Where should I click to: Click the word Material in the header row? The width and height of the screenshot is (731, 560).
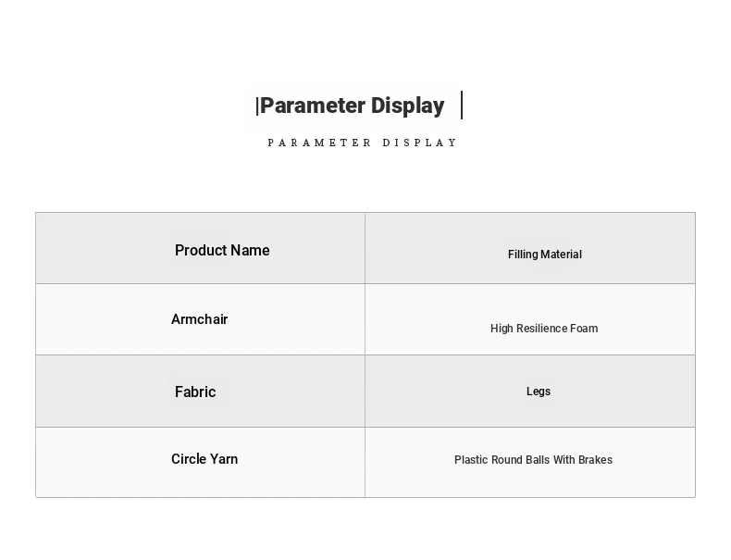point(563,255)
